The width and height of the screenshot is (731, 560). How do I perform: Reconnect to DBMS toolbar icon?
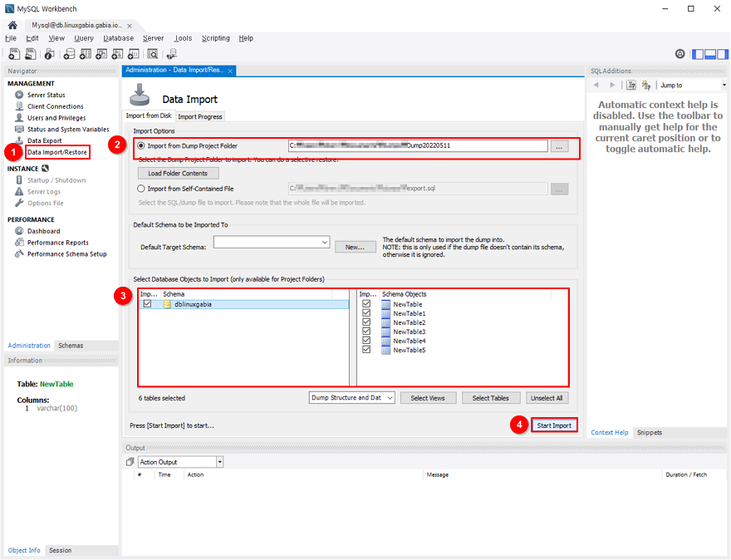[172, 54]
